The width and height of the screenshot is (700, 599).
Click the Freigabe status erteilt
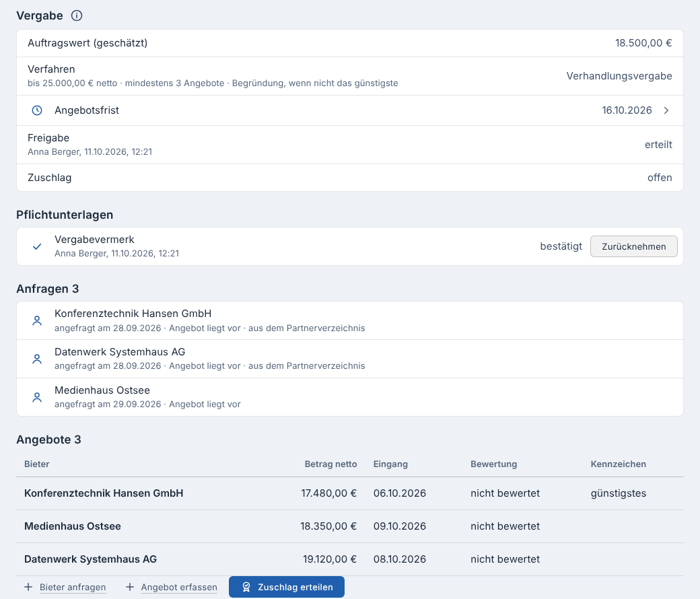658,145
